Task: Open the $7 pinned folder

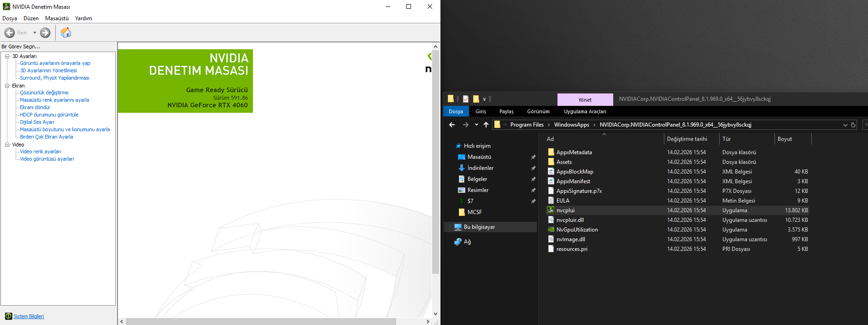Action: click(470, 201)
